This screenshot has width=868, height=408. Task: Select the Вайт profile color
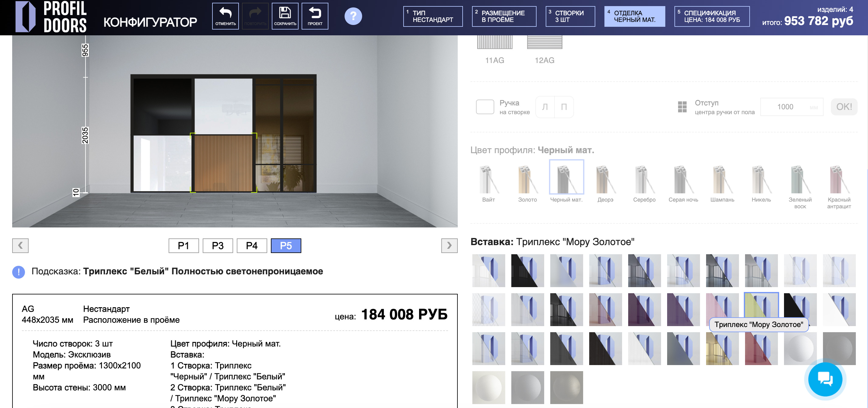[488, 184]
